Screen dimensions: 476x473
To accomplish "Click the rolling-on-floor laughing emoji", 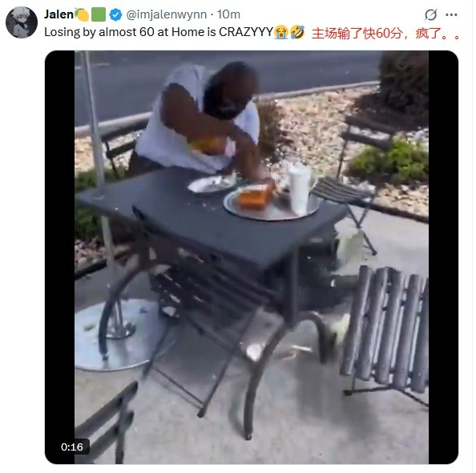I will (x=297, y=32).
